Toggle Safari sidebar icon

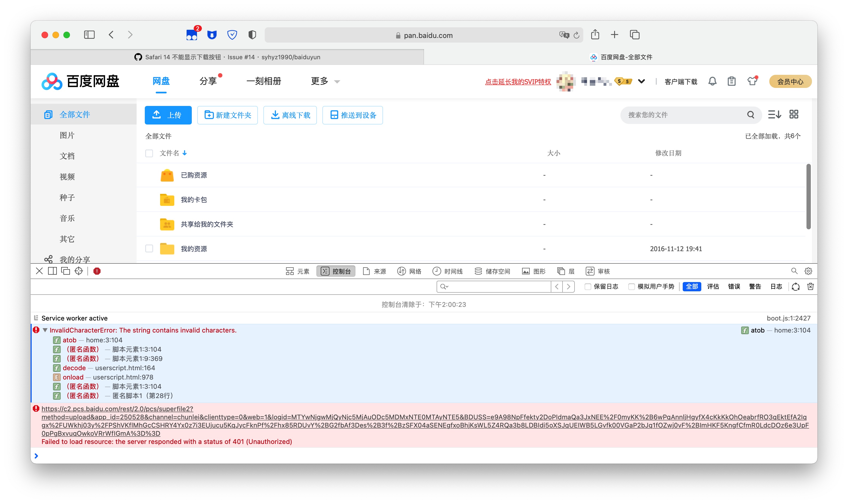point(89,35)
